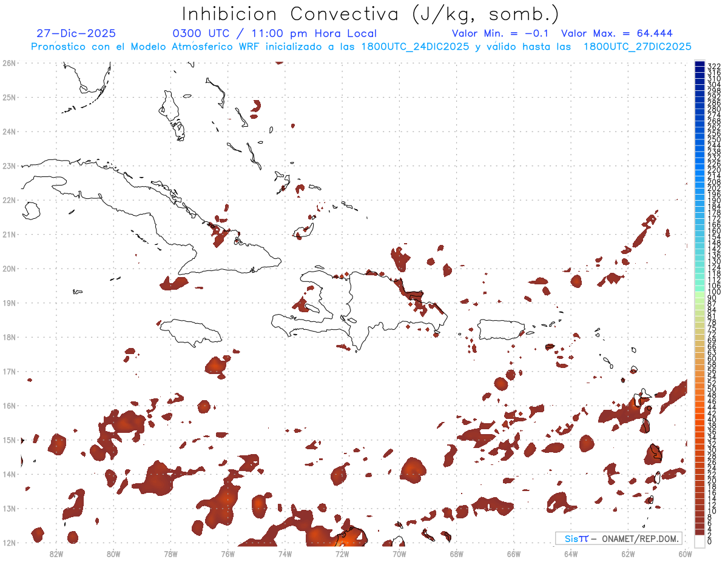Click the 26N latitude label
Viewport: 728px width, 562px height.
pyautogui.click(x=9, y=62)
